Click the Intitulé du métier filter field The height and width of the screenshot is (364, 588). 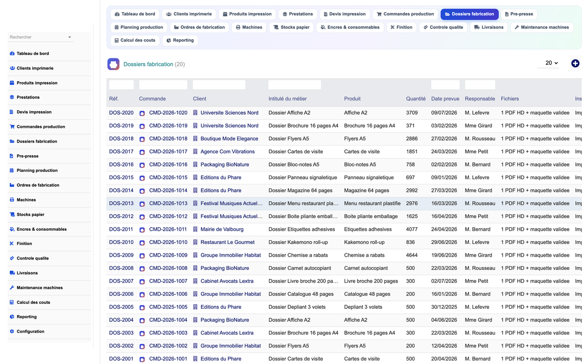[x=294, y=85]
